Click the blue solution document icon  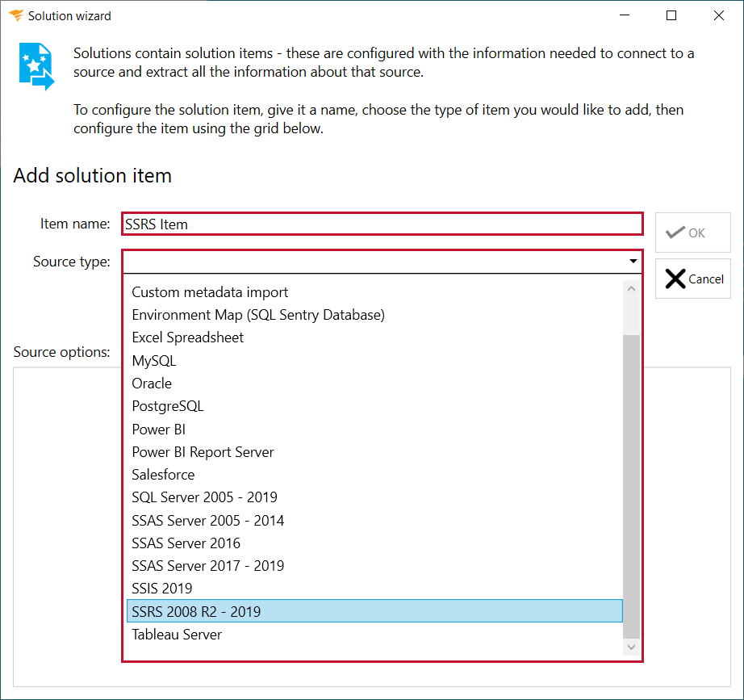(x=36, y=66)
